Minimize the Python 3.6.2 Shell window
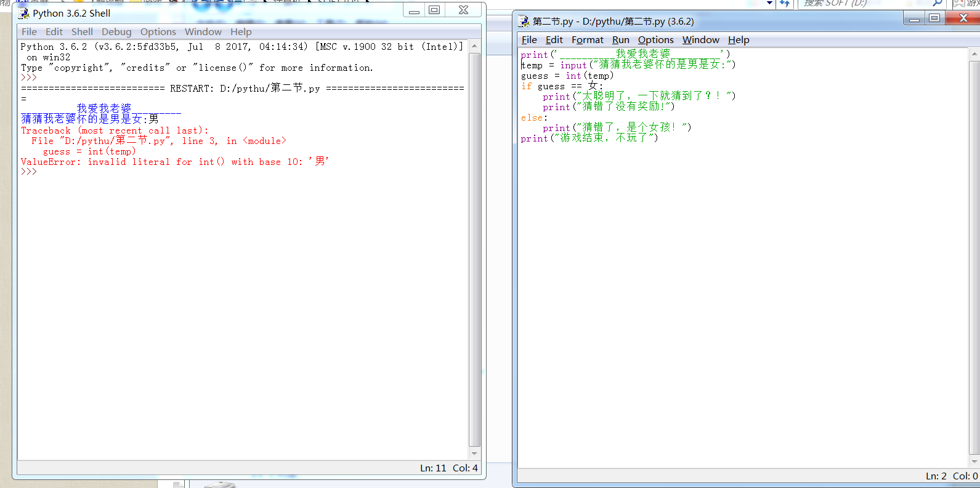The height and width of the screenshot is (488, 980). click(x=414, y=10)
